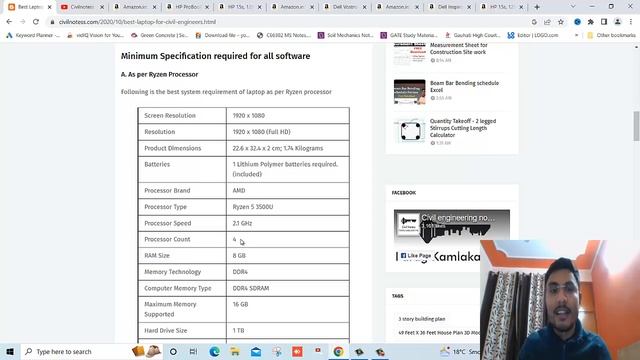Click the Facebook Like Page button
640x360 pixels.
[416, 256]
